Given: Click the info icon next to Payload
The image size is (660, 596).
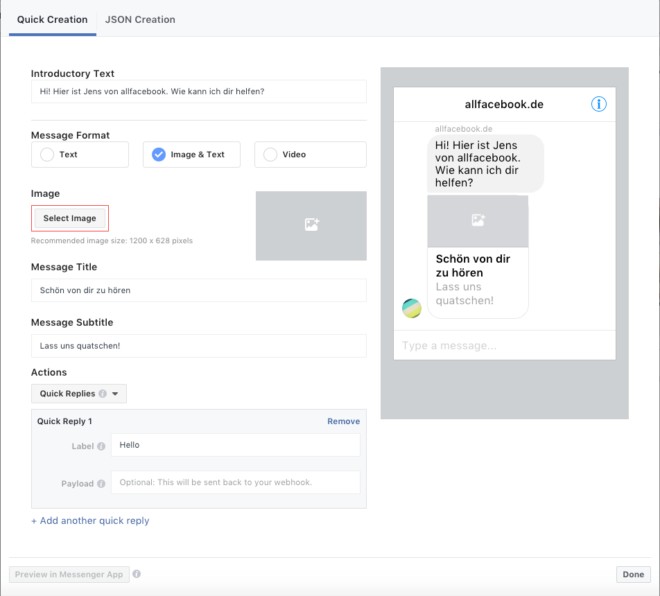Looking at the screenshot, I should pos(101,484).
